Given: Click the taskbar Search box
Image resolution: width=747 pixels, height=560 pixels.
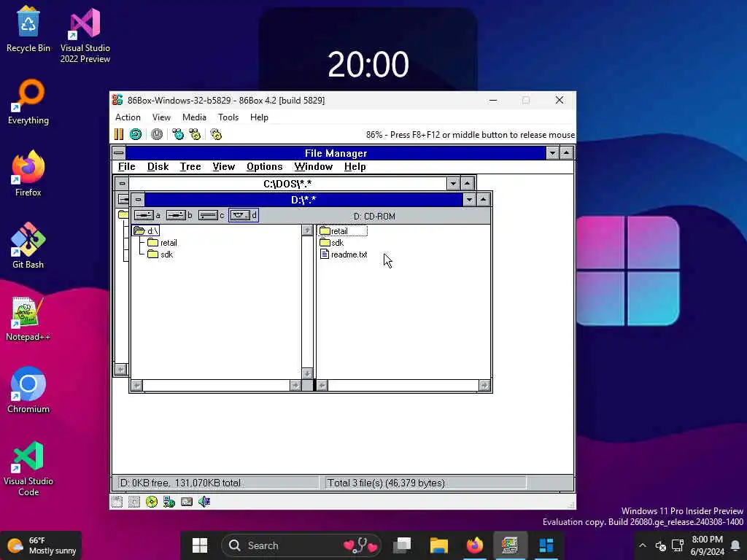Looking at the screenshot, I should click(301, 545).
